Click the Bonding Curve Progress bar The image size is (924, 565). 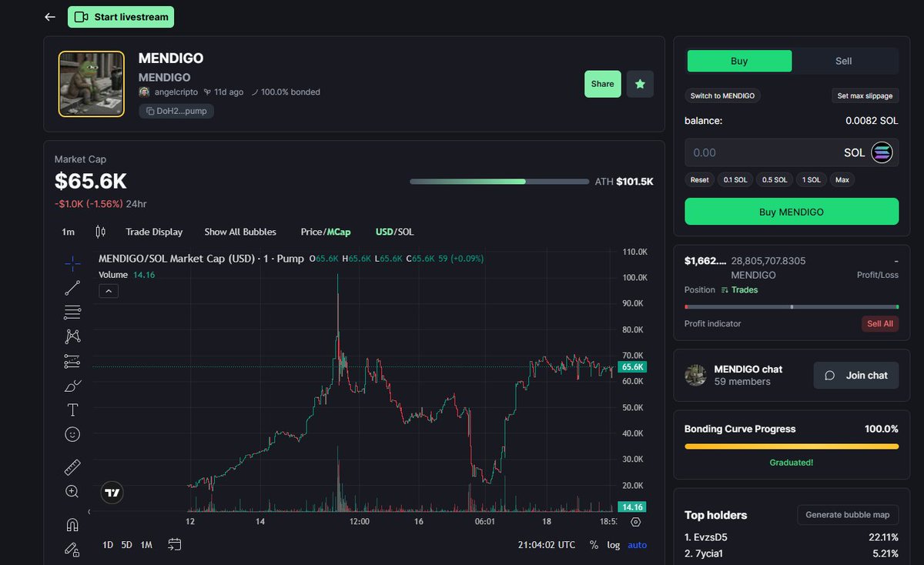coord(792,446)
